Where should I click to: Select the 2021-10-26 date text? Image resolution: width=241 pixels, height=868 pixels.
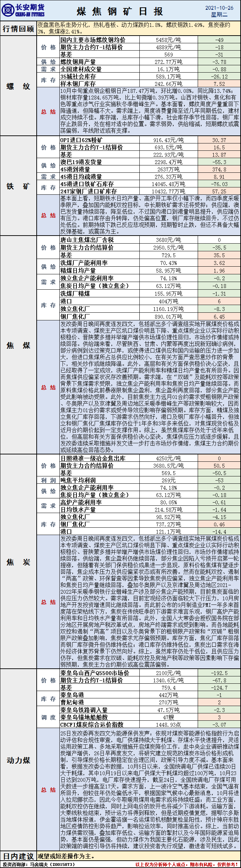tap(219, 8)
